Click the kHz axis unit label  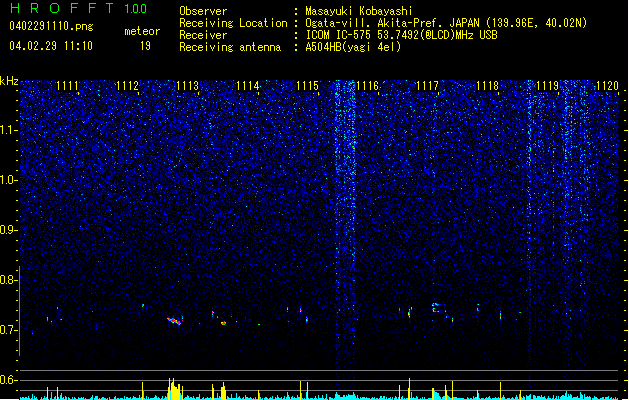[9, 81]
